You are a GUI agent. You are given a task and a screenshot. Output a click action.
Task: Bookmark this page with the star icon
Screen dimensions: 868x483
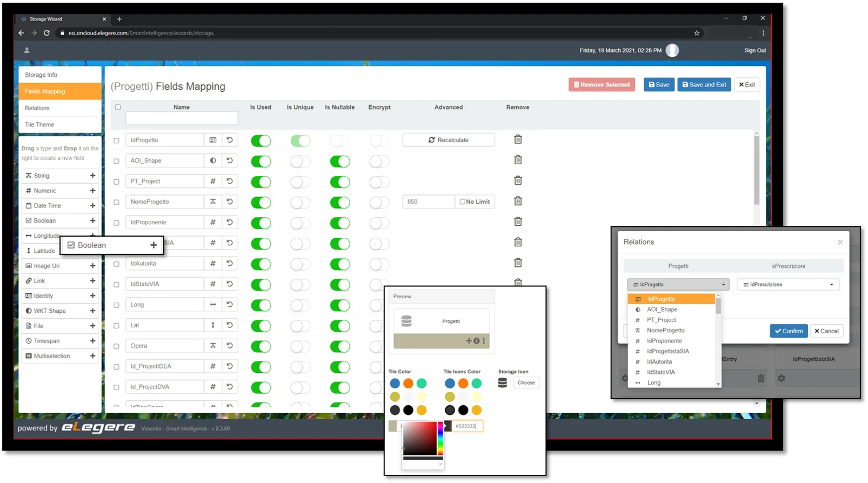[697, 33]
